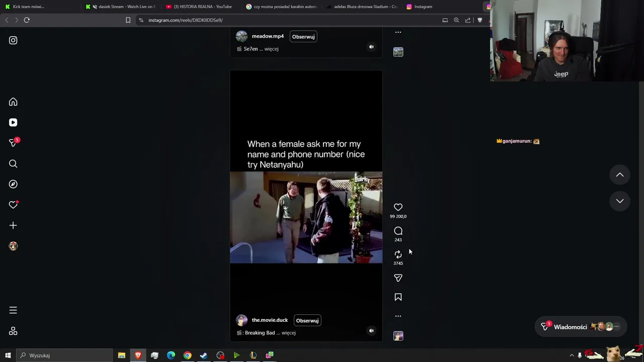Open meadow.mp4 avatar picture

point(242,36)
